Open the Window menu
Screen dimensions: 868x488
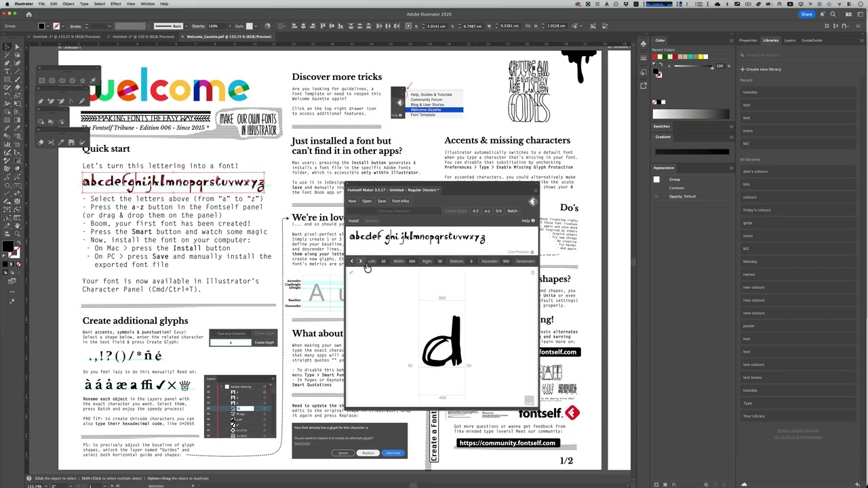pyautogui.click(x=147, y=3)
